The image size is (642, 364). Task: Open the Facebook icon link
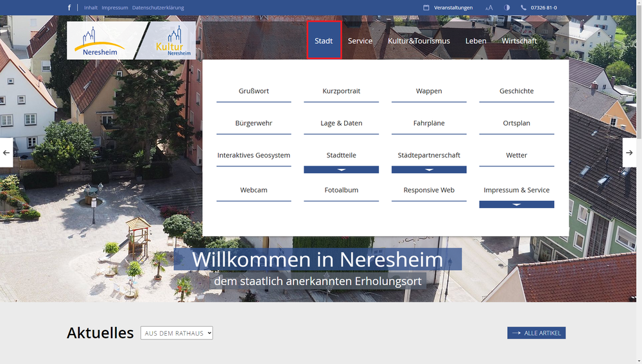69,8
